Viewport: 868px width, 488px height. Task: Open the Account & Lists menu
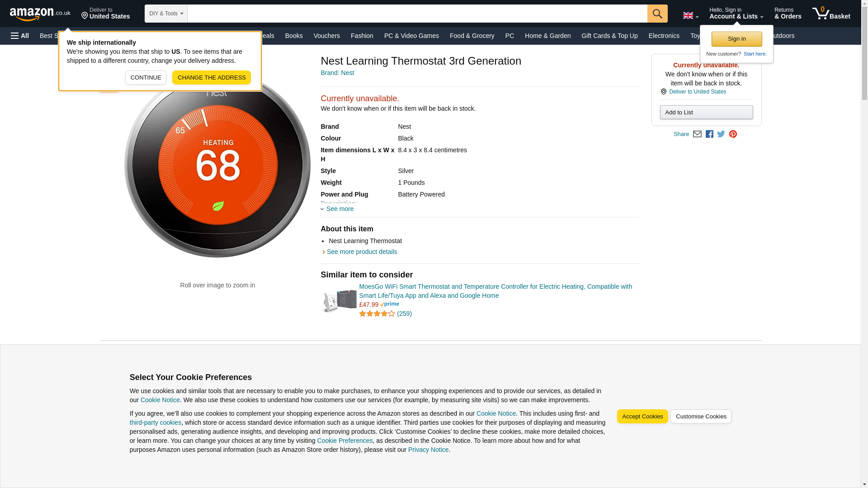coord(736,14)
